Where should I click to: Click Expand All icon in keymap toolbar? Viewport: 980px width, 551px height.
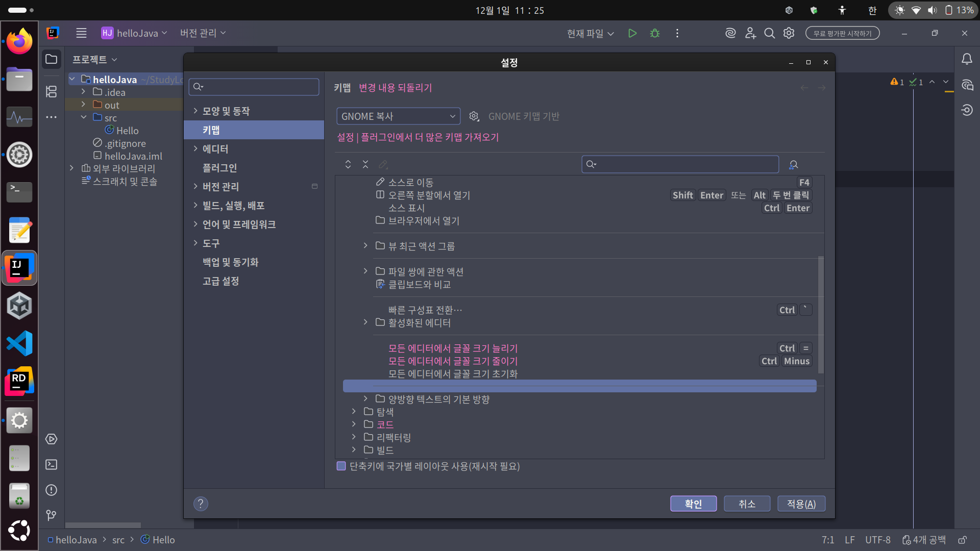tap(348, 164)
